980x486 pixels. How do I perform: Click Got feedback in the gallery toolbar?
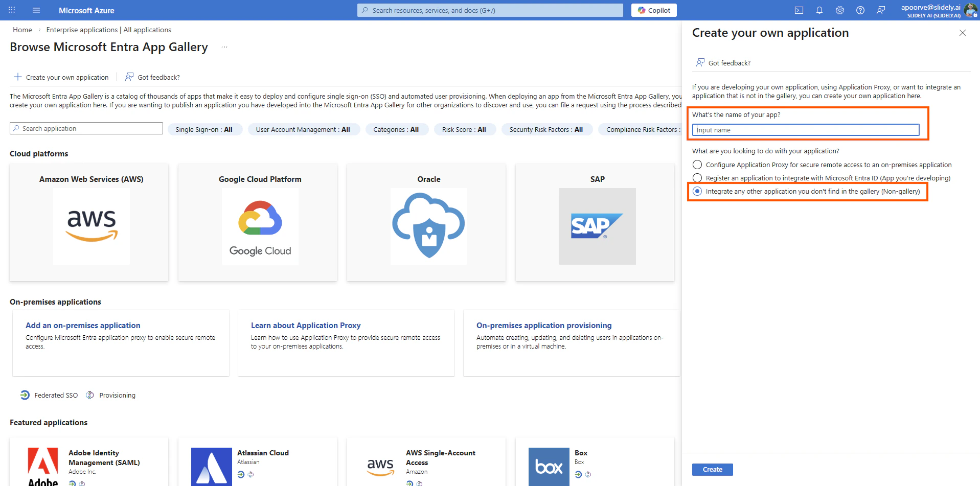point(153,77)
